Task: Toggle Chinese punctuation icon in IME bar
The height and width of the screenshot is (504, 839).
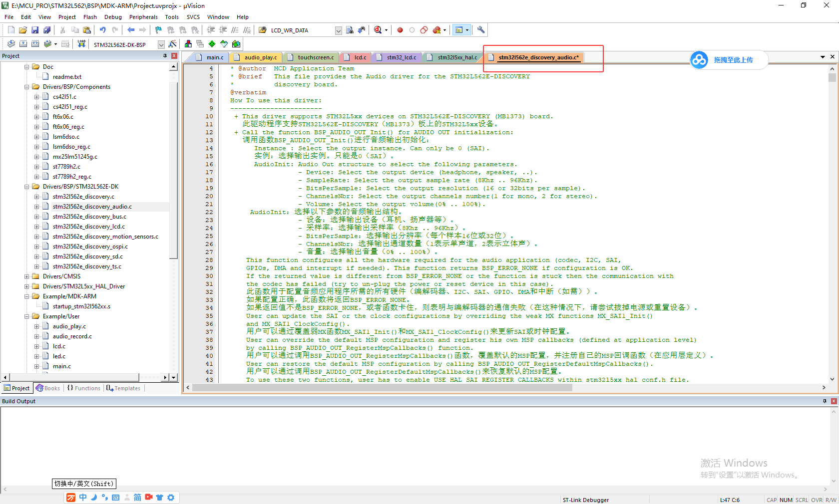Action: 105,498
